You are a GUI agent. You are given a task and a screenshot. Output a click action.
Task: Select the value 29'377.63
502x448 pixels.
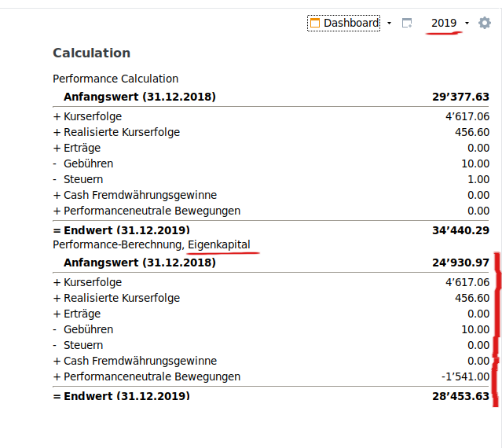tap(460, 97)
